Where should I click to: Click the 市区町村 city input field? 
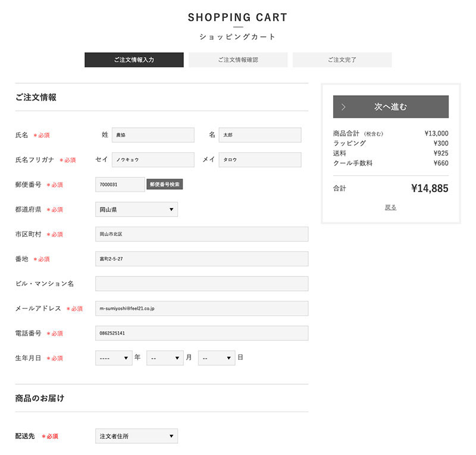[202, 234]
